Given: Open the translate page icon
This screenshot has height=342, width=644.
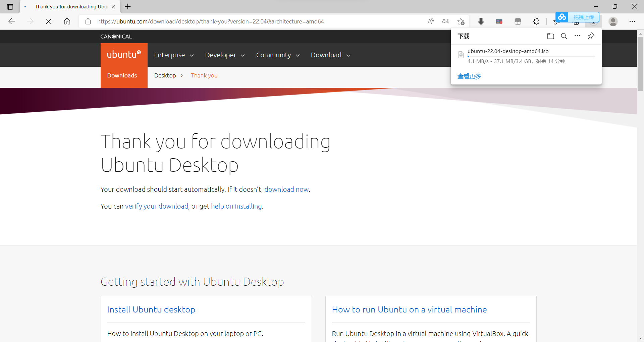Looking at the screenshot, I should (x=446, y=21).
